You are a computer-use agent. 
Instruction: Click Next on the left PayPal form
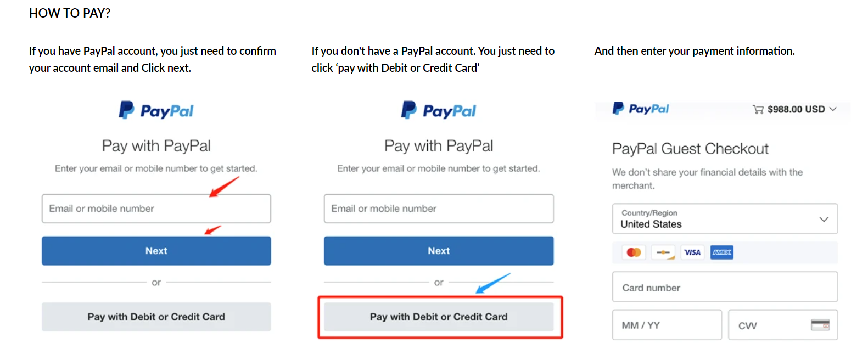(x=156, y=251)
